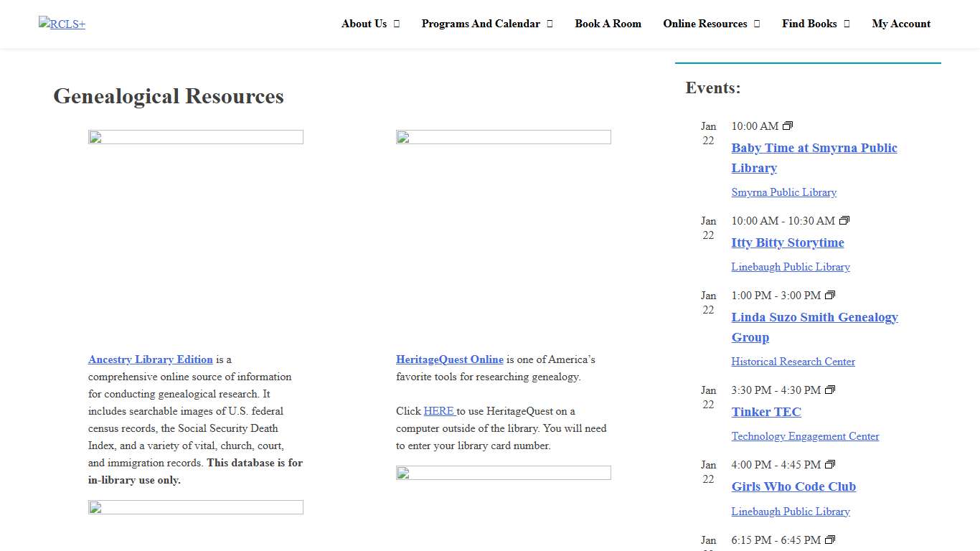
Task: Open the Ancestry Library Edition link
Action: (150, 359)
